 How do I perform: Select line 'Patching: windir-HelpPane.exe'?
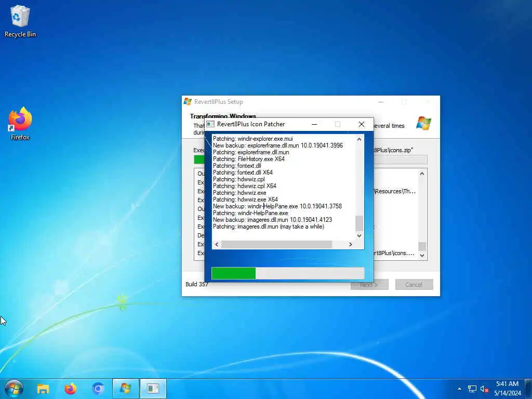point(250,213)
